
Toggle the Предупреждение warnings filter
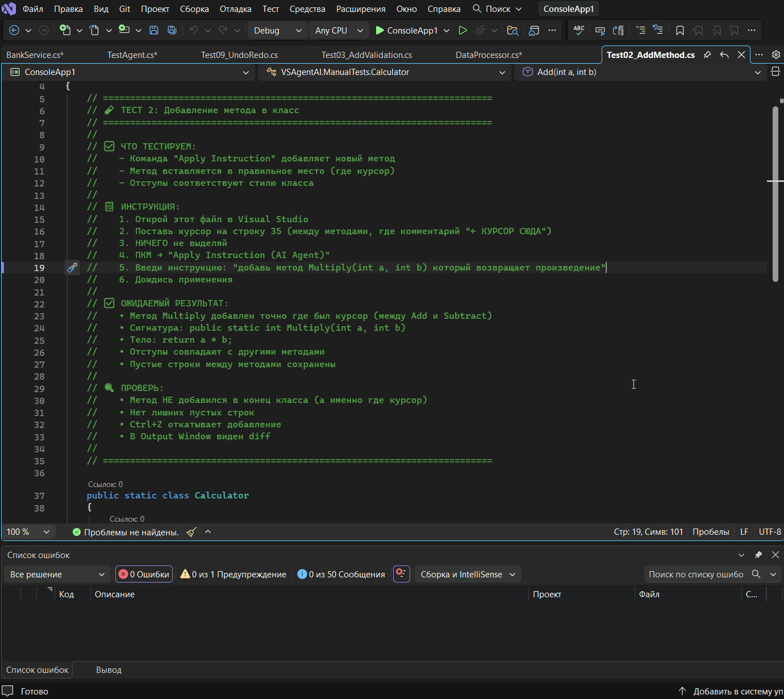pyautogui.click(x=233, y=575)
